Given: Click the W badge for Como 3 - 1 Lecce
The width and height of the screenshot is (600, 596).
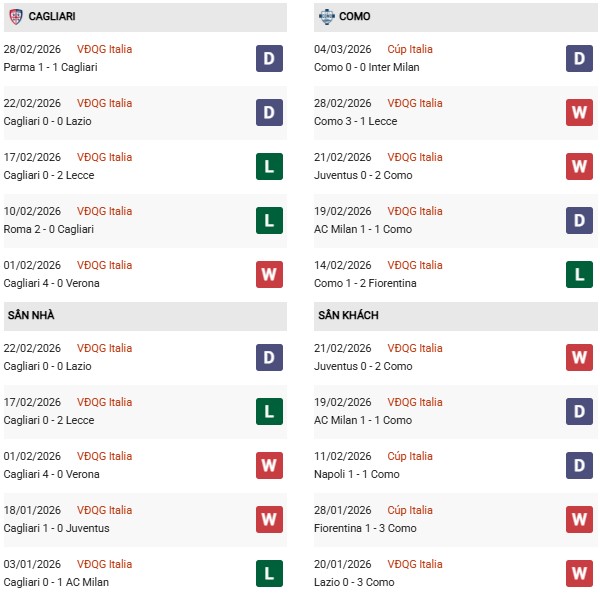Looking at the screenshot, I should click(x=579, y=112).
